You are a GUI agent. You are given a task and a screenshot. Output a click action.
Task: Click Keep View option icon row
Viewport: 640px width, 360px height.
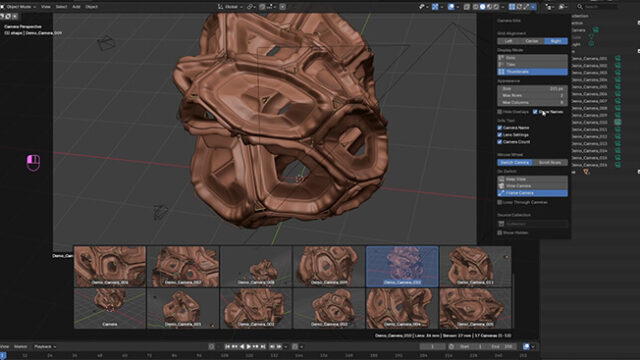tap(532, 179)
